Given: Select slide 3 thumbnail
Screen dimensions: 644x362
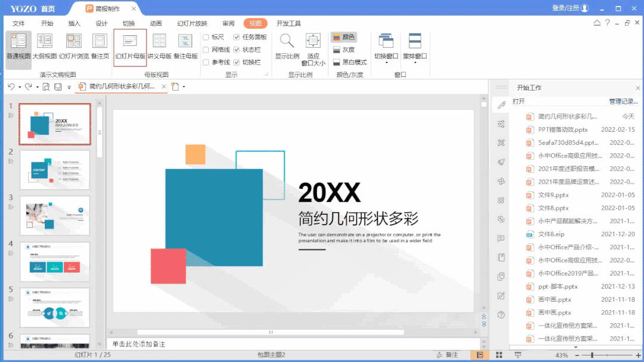Looking at the screenshot, I should point(55,216).
